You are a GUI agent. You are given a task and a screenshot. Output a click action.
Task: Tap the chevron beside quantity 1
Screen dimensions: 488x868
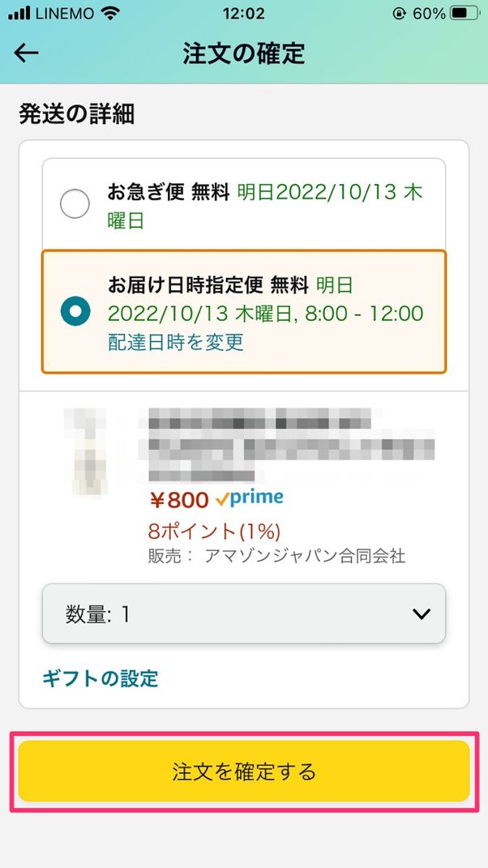tap(421, 614)
